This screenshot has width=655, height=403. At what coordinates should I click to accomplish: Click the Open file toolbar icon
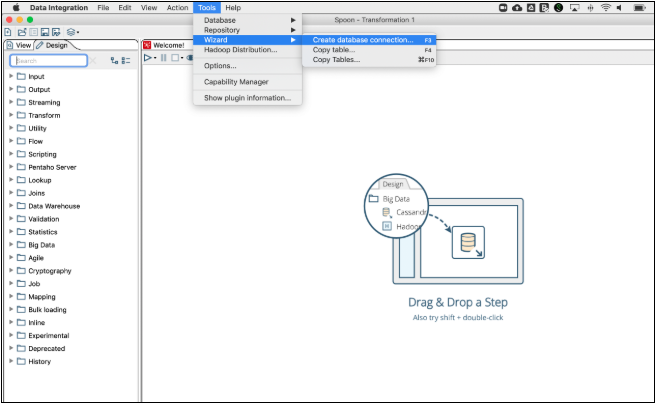click(x=20, y=32)
